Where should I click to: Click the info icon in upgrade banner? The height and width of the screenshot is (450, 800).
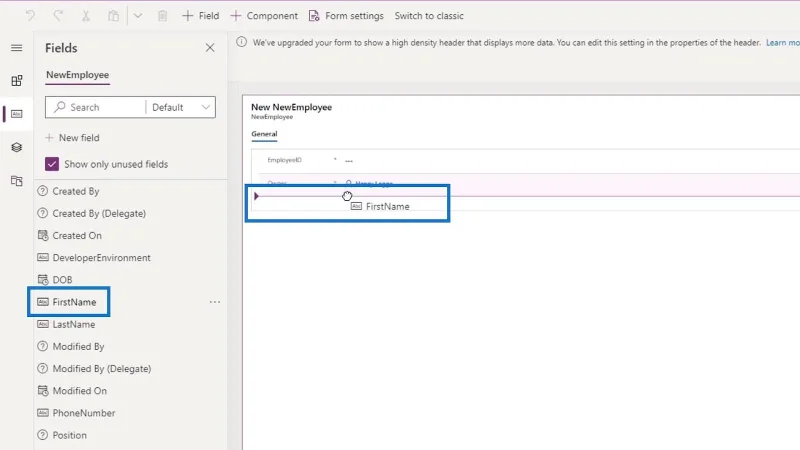[x=241, y=42]
